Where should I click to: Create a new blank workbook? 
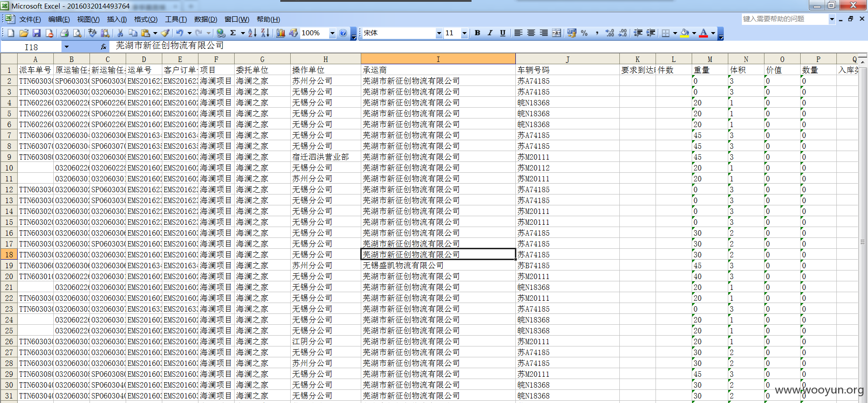pyautogui.click(x=11, y=33)
